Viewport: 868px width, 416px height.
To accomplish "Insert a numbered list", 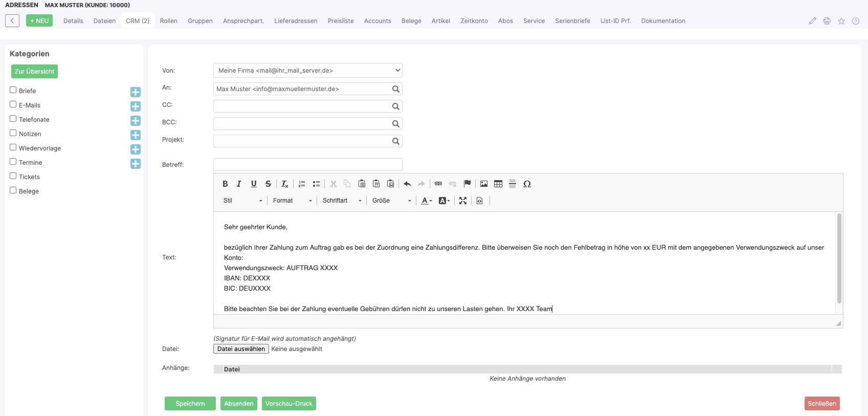I will 302,184.
